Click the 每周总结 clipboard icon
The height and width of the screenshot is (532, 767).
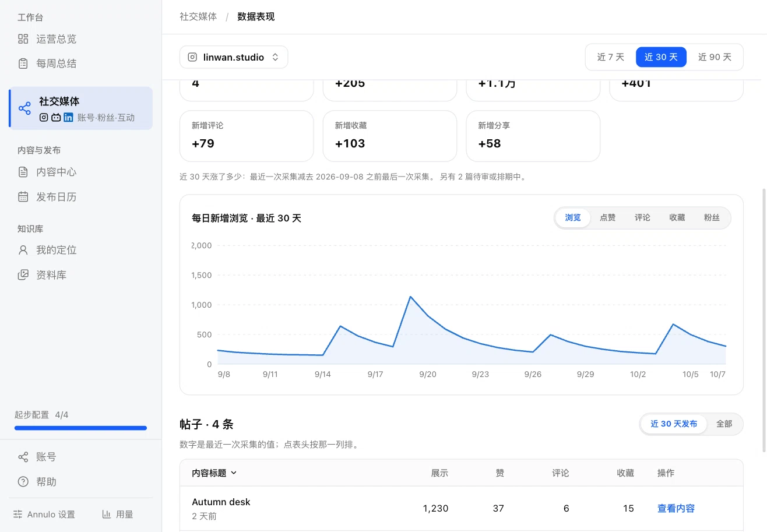[23, 64]
